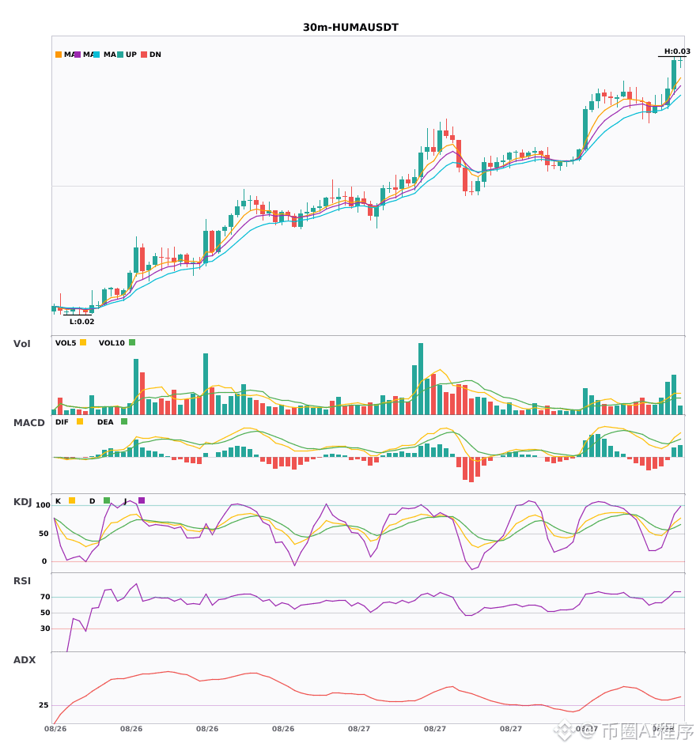Click the DN legend text
This screenshot has width=700, height=751.
point(155,55)
